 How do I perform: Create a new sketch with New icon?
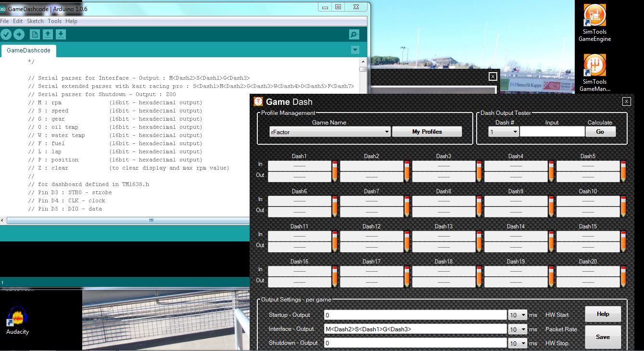click(35, 34)
